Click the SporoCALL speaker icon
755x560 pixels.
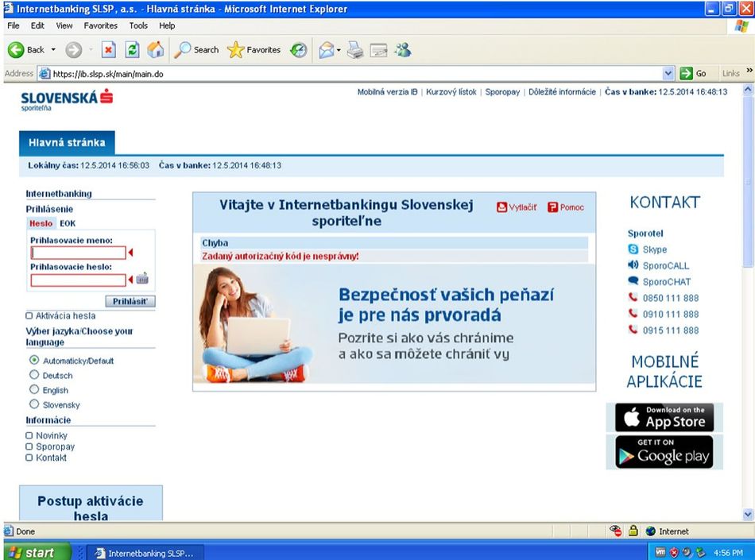click(x=633, y=265)
